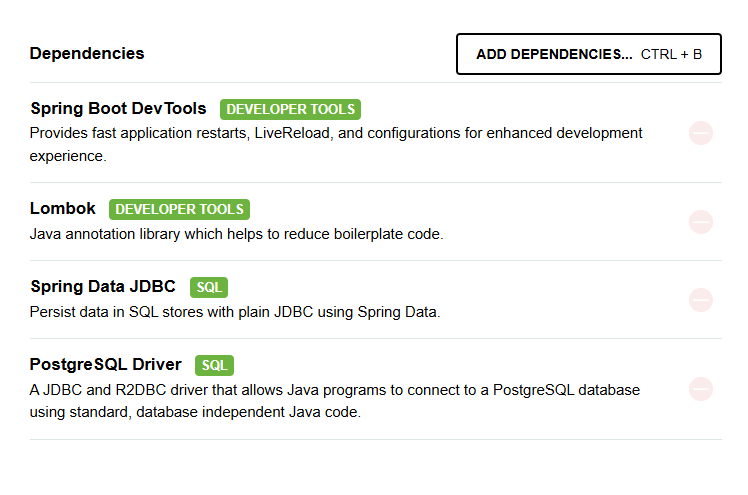Click the SQL tag beside PostgreSQL Driver
The width and height of the screenshot is (748, 495).
point(214,365)
